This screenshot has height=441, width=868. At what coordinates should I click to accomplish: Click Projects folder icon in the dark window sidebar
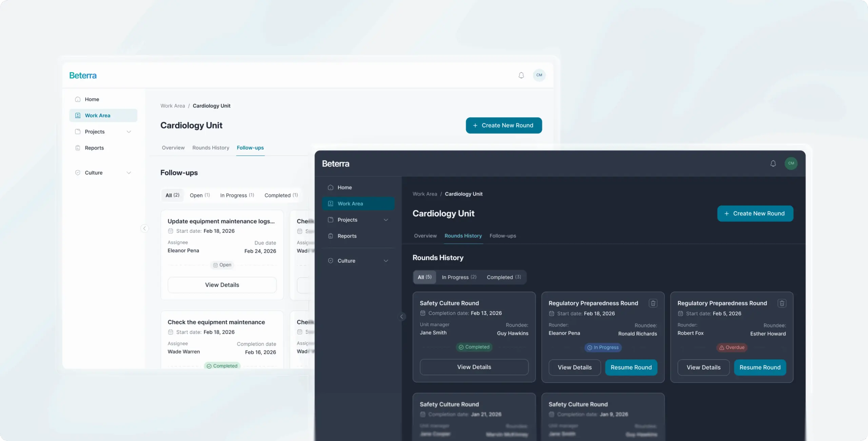[x=331, y=220]
